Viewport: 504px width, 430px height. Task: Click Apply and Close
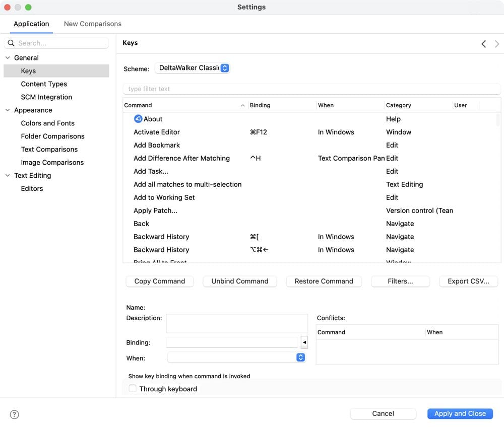(x=460, y=413)
